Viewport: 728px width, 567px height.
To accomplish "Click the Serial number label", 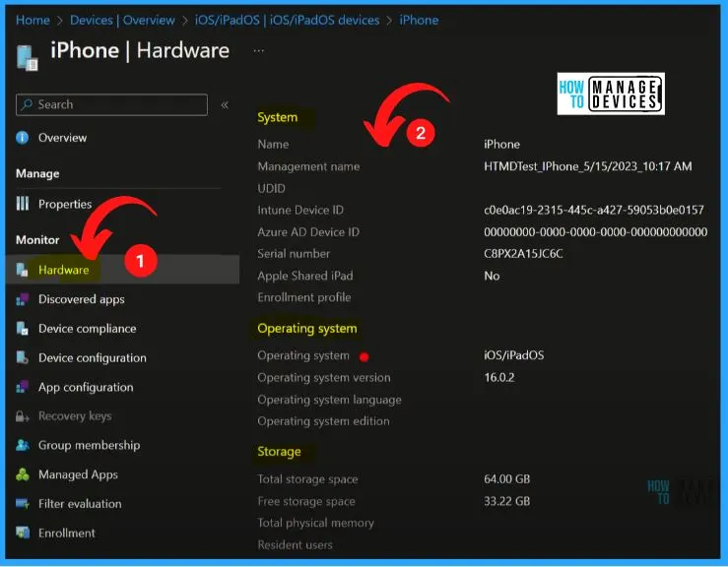I will (294, 254).
